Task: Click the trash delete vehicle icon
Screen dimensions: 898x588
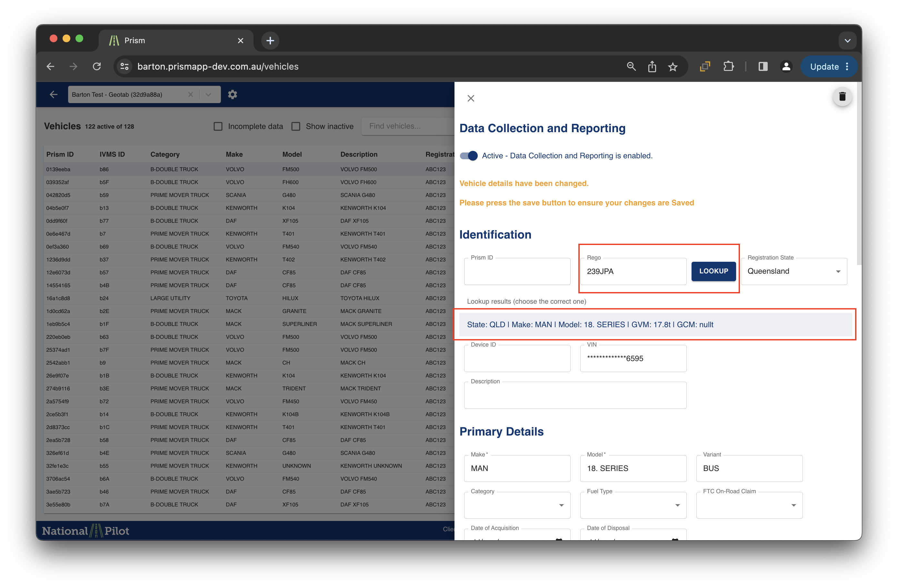Action: (x=842, y=97)
